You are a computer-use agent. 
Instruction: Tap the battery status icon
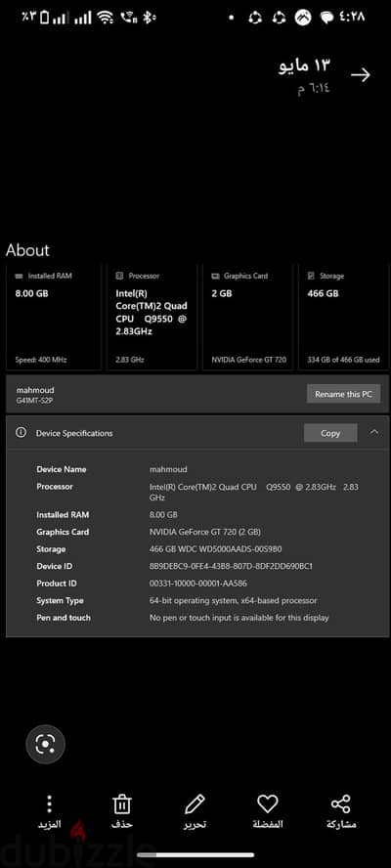[x=44, y=18]
